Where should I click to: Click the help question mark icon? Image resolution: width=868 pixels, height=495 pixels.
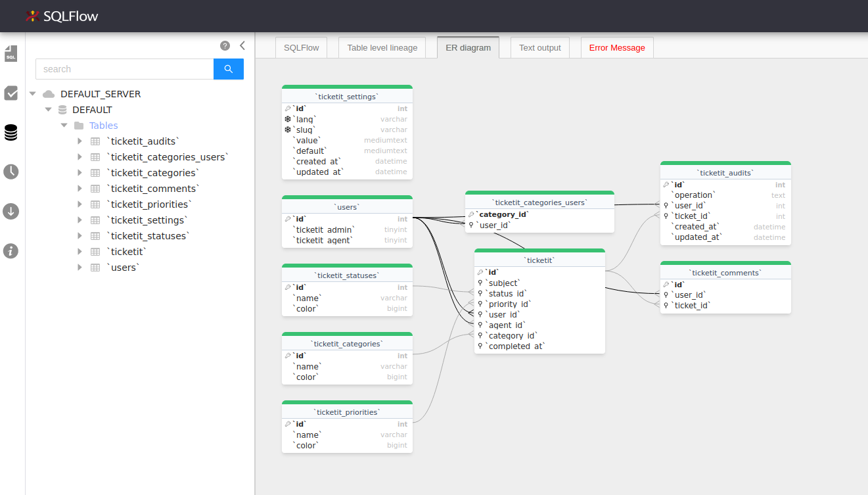[225, 45]
